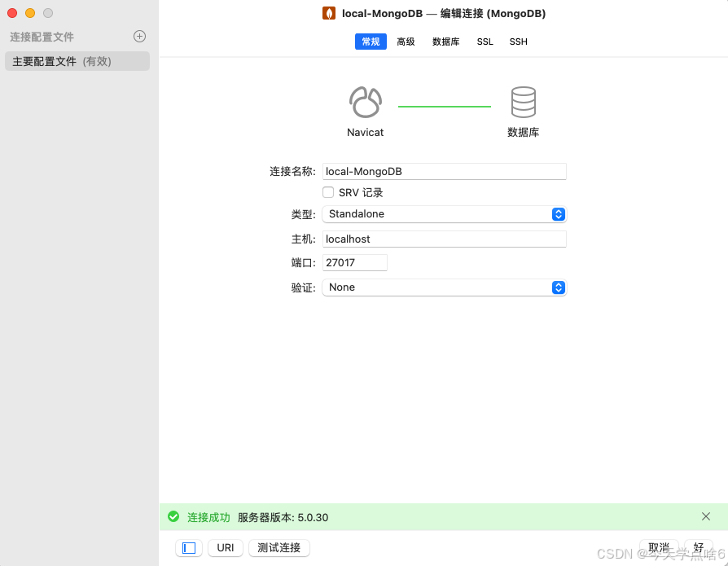This screenshot has height=566, width=728.
Task: Click the 连接名称 input field
Action: 445,171
